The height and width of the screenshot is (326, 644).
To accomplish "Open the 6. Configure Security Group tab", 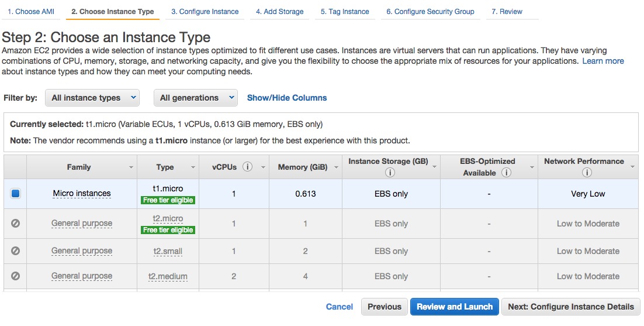I will coord(431,12).
